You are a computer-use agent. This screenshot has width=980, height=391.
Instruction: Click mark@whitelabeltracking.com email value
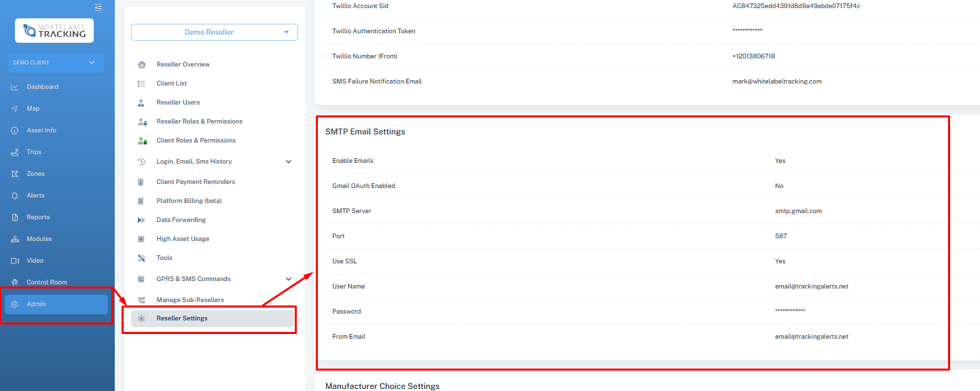[x=777, y=81]
